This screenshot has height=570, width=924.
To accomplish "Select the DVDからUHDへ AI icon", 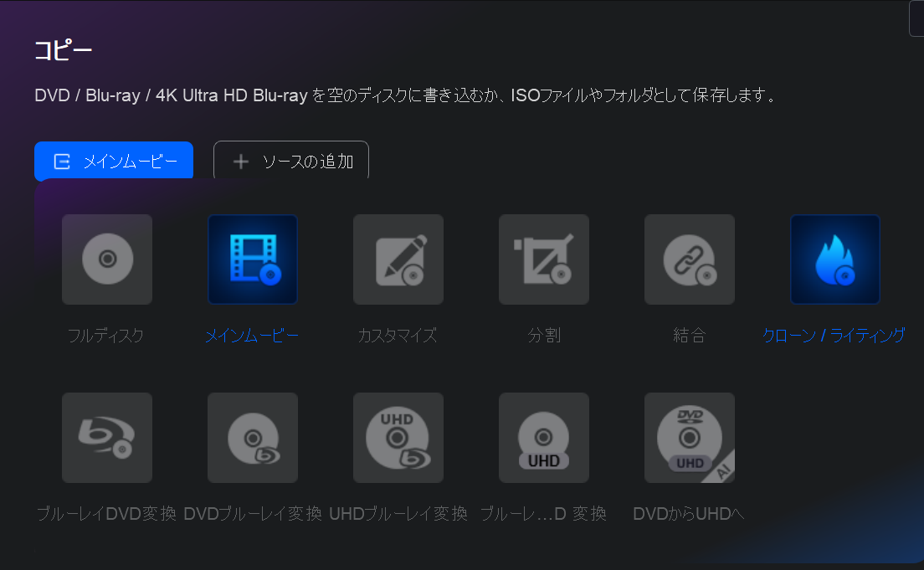I will (x=690, y=438).
